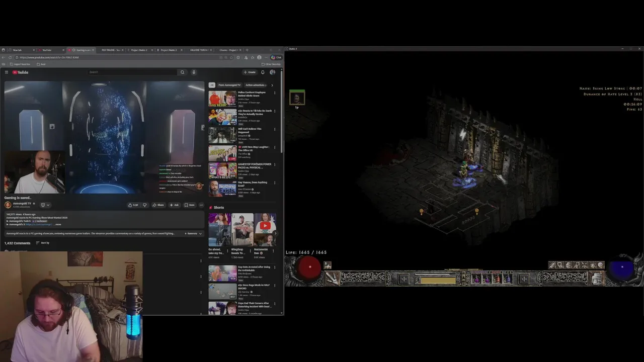Click the last Diablo mini-panel menu icon
This screenshot has width=644, height=362.
(x=600, y=265)
